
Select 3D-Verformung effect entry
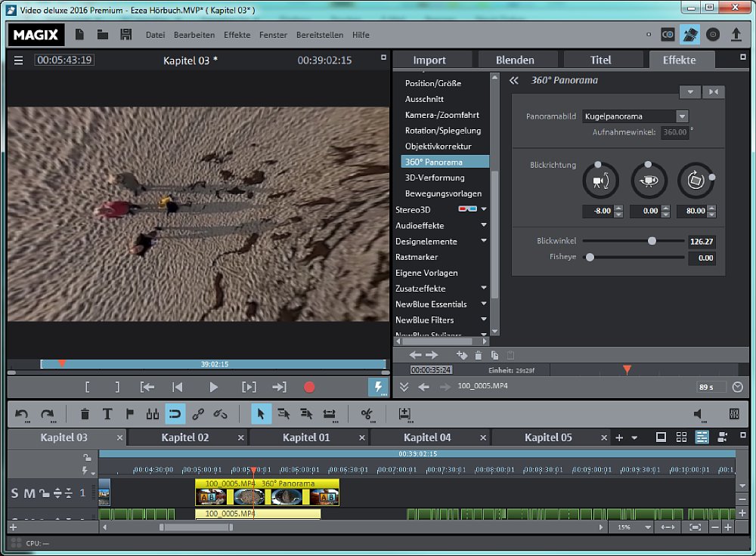point(434,178)
